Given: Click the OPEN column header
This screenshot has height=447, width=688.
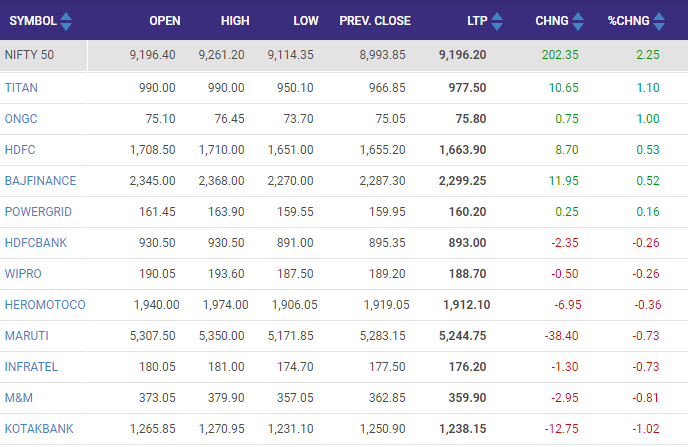Looking at the screenshot, I should [164, 21].
